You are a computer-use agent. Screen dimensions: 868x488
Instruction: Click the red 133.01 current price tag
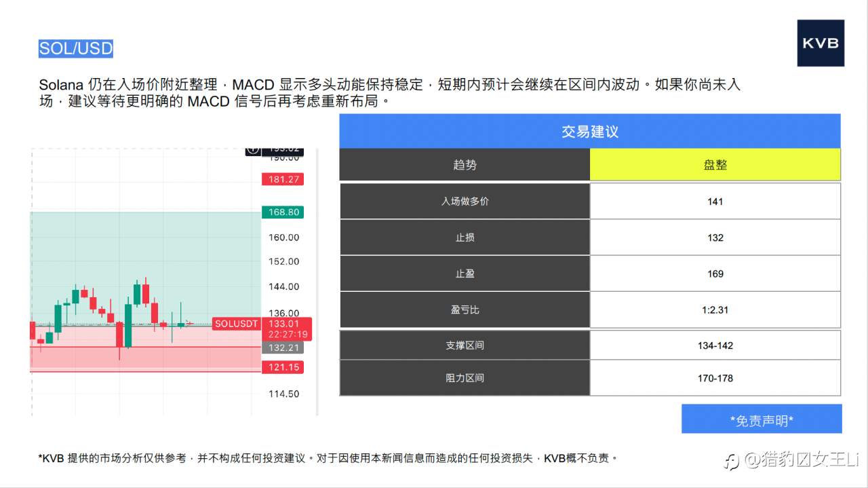pyautogui.click(x=283, y=324)
